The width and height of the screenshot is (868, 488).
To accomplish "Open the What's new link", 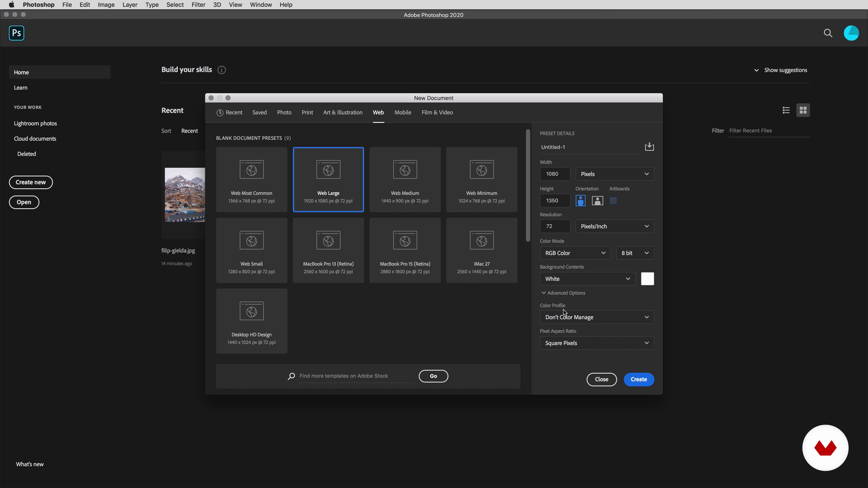I will tap(30, 464).
